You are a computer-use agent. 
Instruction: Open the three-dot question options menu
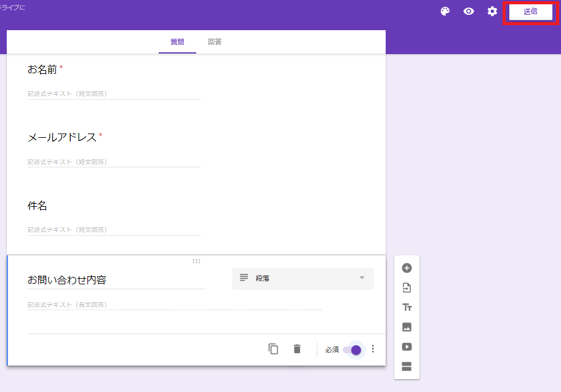(x=373, y=348)
